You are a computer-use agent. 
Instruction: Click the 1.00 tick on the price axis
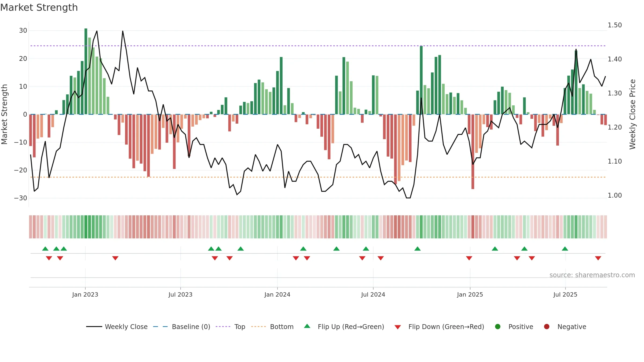(x=615, y=195)
